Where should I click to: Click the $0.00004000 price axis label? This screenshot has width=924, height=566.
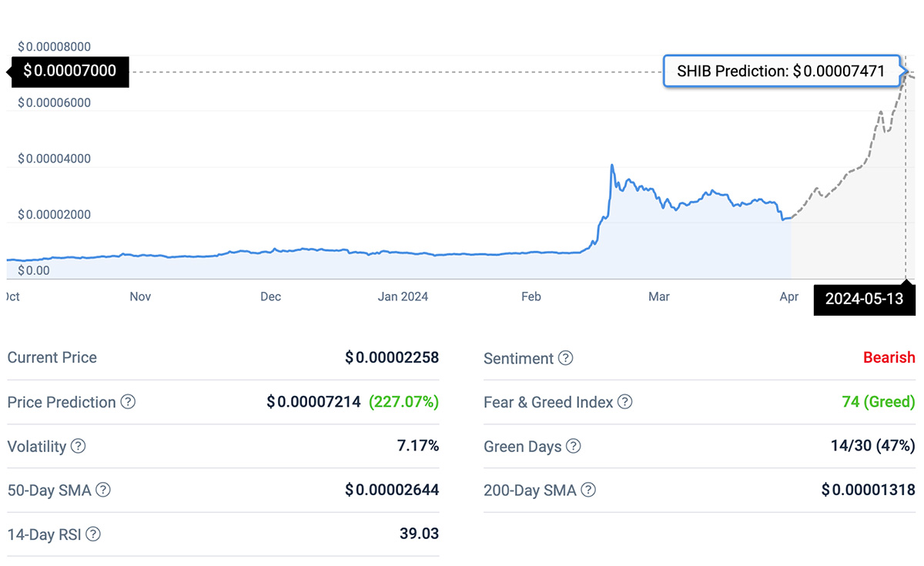pos(54,159)
